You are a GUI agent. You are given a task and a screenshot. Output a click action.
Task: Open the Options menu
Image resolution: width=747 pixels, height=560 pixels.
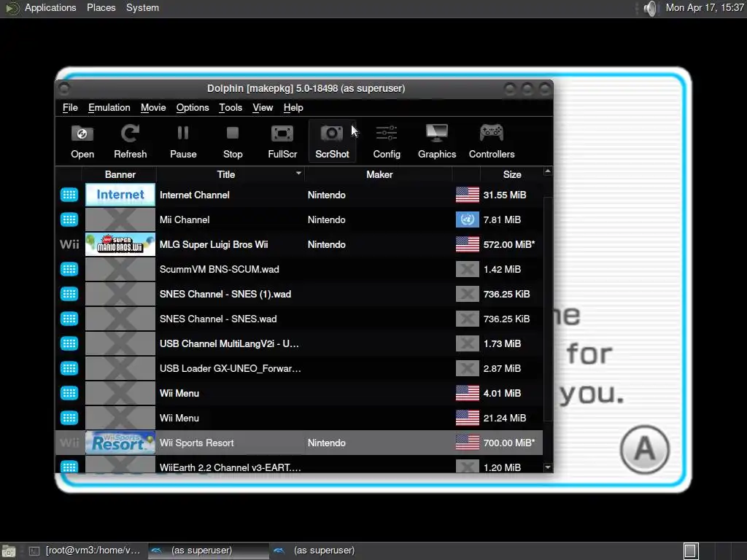pos(193,108)
